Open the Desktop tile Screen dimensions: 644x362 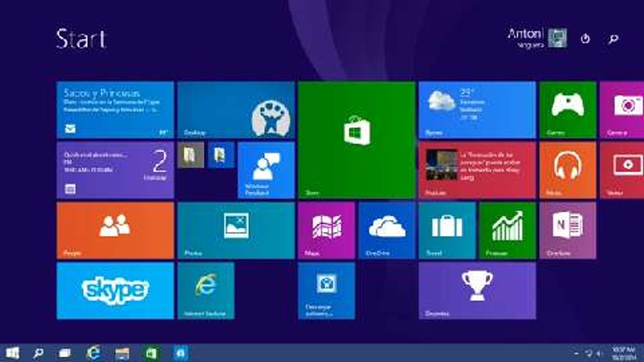tap(236, 110)
